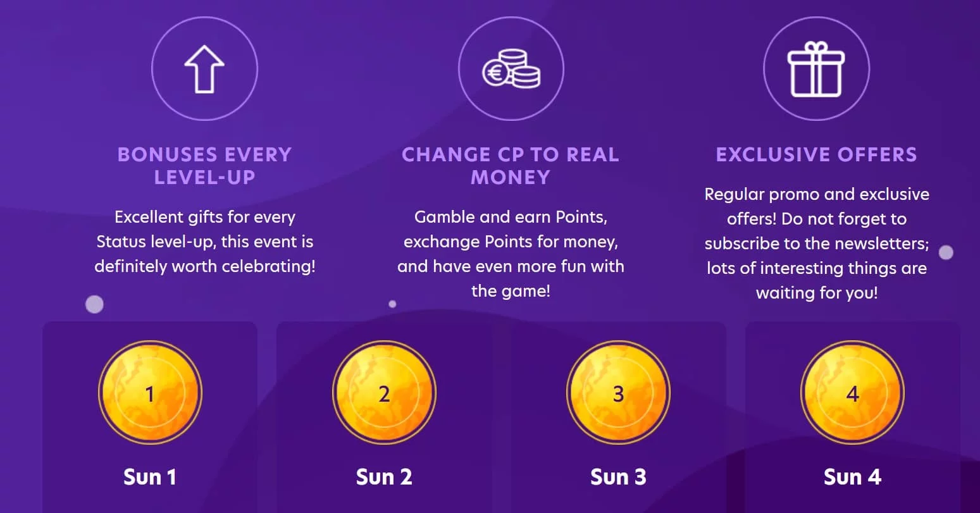Click the gift box icon
Image resolution: width=980 pixels, height=513 pixels.
coord(816,68)
